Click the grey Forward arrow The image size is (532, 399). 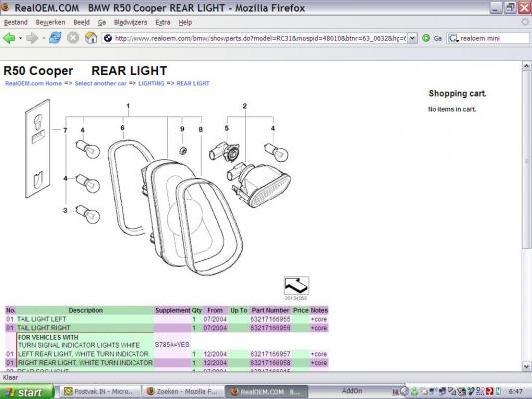pyautogui.click(x=32, y=38)
